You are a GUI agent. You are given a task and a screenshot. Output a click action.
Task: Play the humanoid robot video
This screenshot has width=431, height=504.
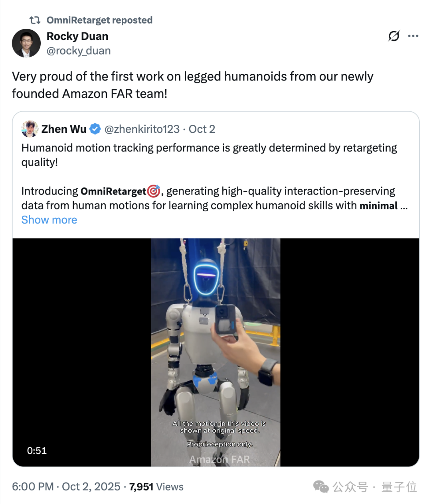pyautogui.click(x=215, y=352)
